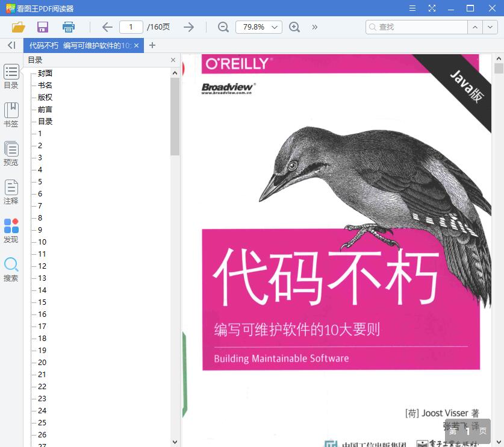Select outline entry 26
The width and height of the screenshot is (504, 447).
42,435
